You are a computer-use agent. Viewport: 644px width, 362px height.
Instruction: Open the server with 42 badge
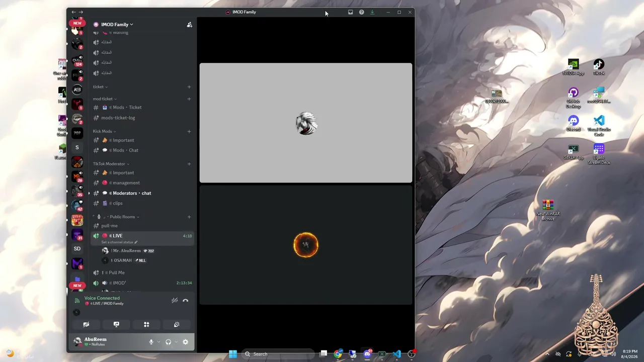(77, 205)
